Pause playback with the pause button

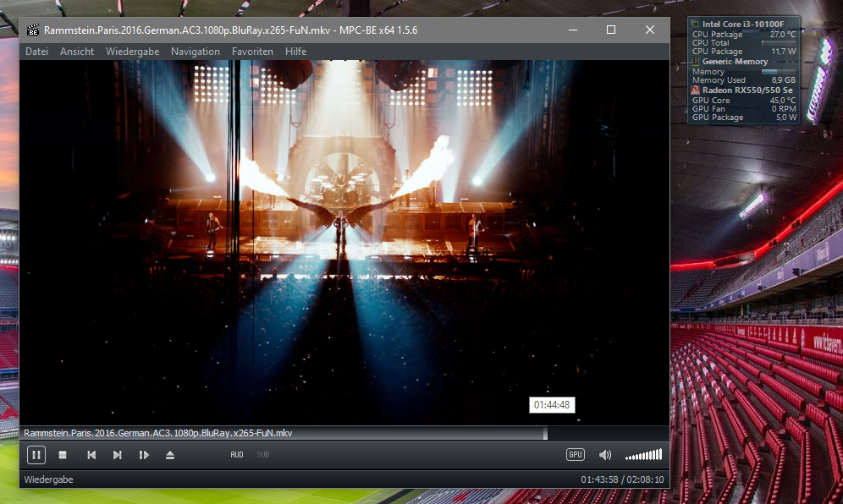tap(36, 455)
